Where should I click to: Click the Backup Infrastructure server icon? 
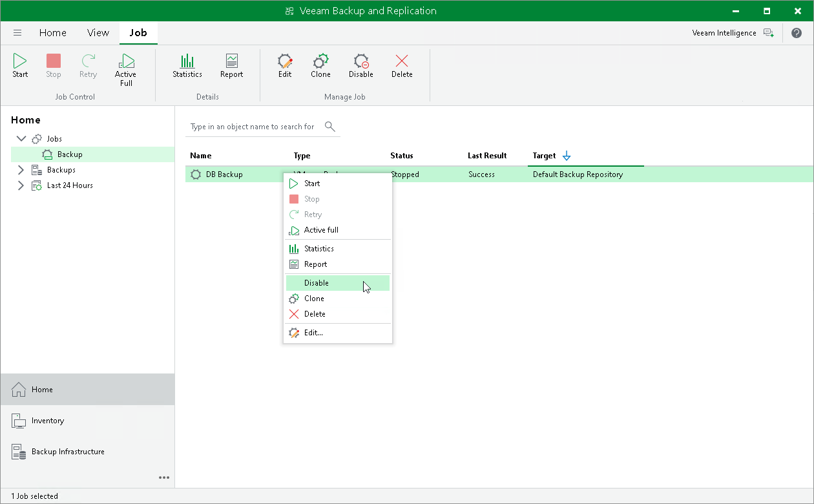point(19,452)
